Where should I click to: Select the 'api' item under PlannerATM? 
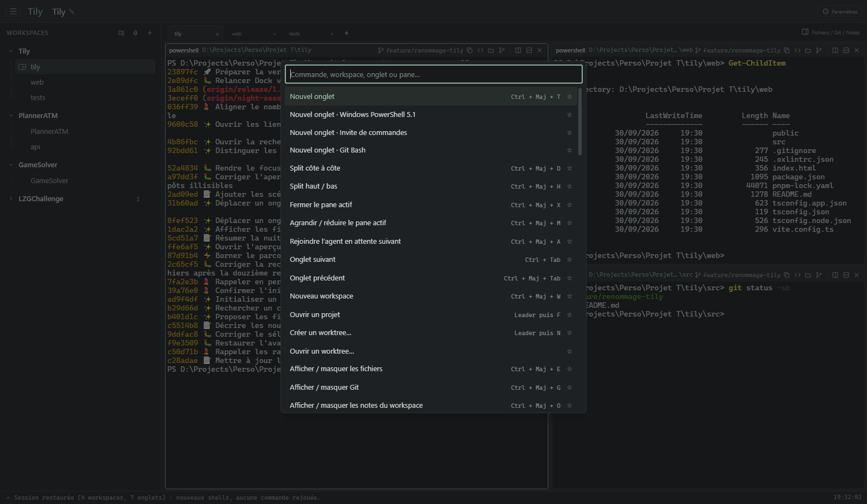tap(36, 147)
